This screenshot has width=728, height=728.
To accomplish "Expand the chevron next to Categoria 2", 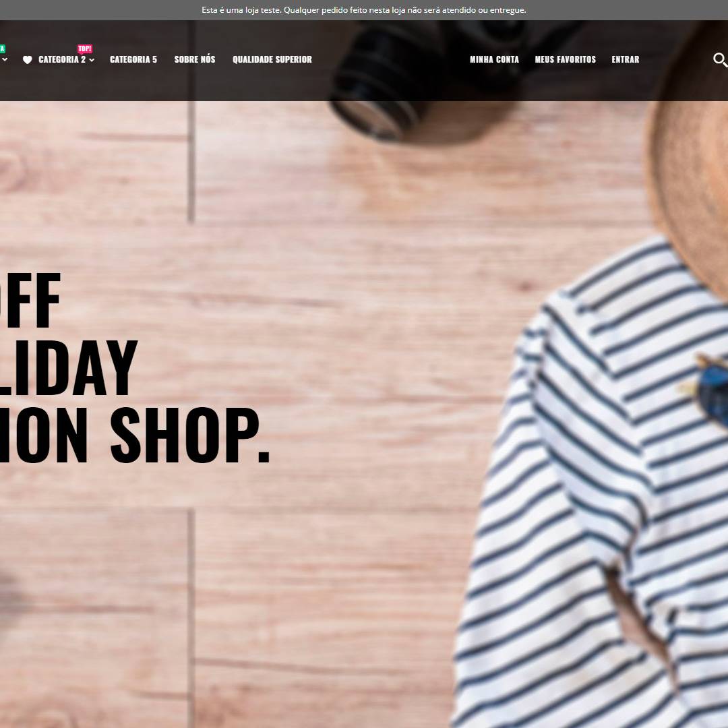I will [x=92, y=60].
